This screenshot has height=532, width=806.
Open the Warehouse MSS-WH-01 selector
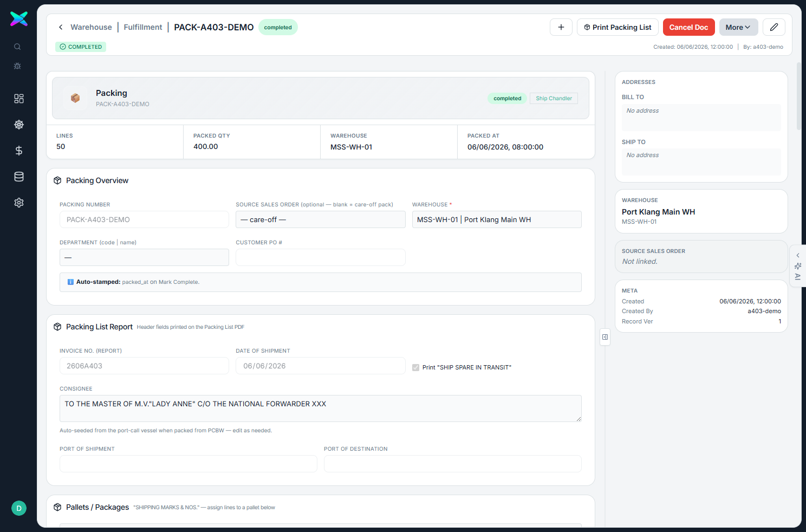(x=497, y=219)
